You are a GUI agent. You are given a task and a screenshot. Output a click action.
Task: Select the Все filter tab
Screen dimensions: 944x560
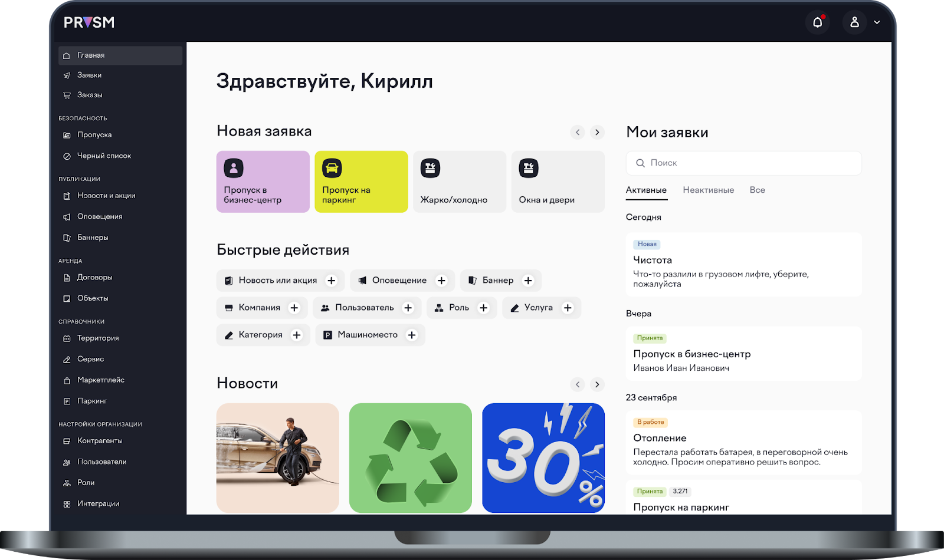(x=757, y=190)
